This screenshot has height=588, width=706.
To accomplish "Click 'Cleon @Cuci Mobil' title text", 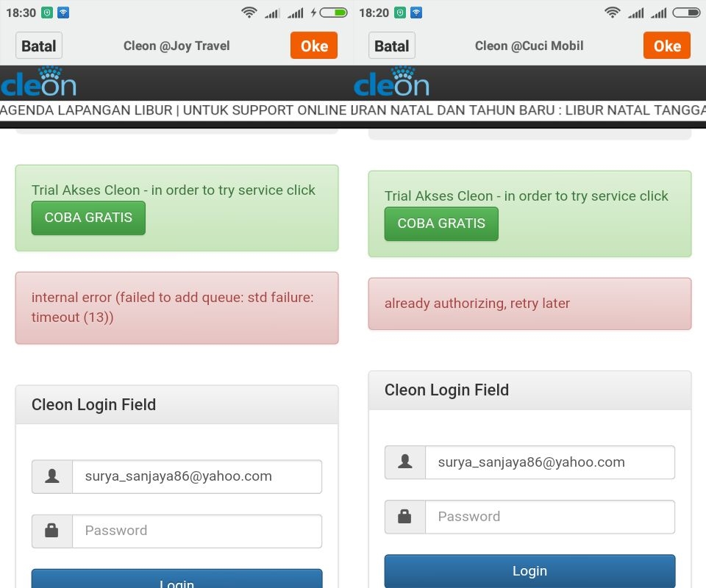I will [x=529, y=46].
